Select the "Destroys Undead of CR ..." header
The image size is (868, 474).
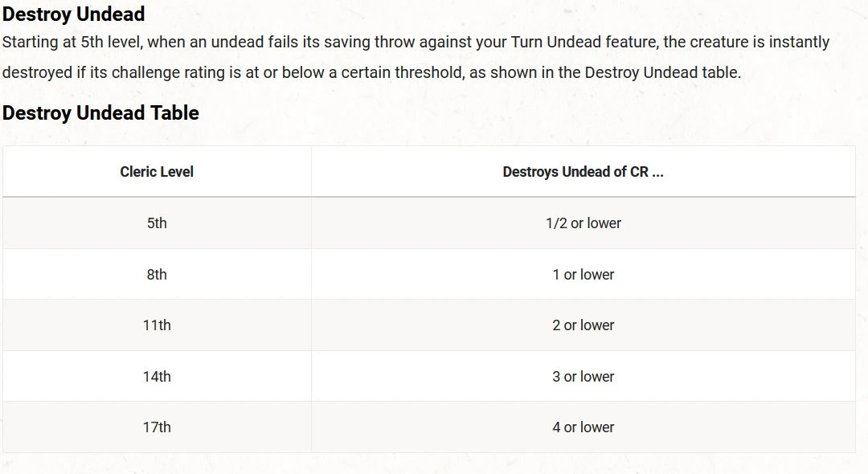tap(583, 171)
